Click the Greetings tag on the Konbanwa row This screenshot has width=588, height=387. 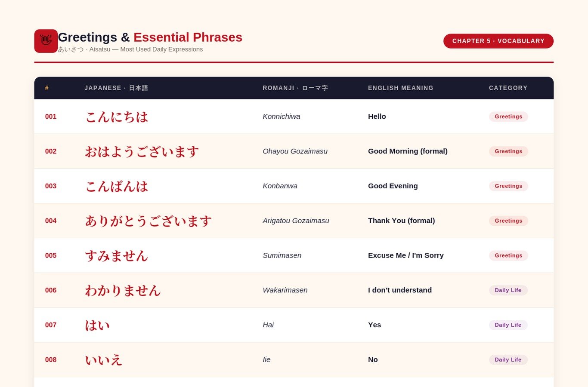click(x=508, y=186)
